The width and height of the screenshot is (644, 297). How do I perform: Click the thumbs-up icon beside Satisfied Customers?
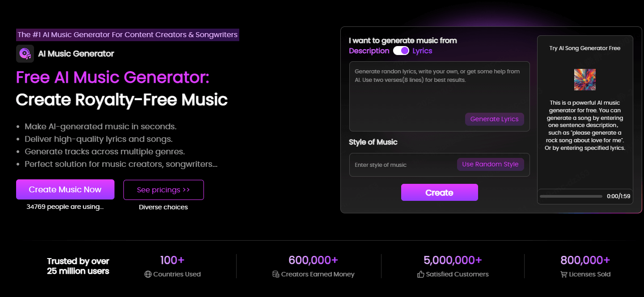pyautogui.click(x=420, y=274)
